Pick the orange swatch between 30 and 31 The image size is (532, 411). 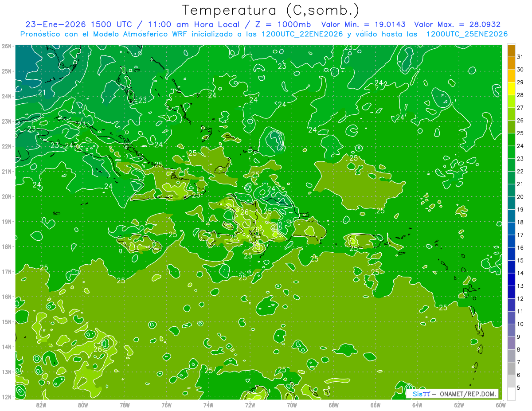coord(511,63)
